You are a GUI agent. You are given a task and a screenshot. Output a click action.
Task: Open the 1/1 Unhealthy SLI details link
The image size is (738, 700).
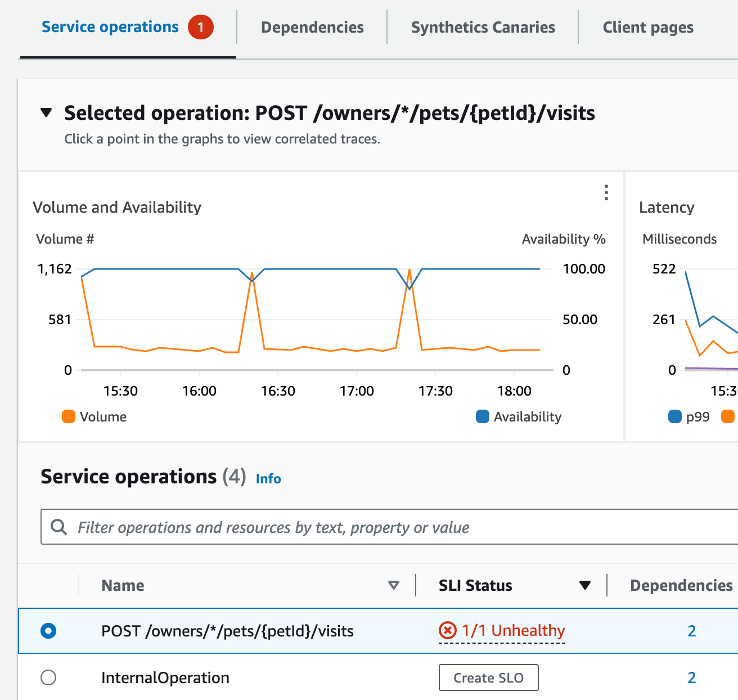click(x=512, y=631)
